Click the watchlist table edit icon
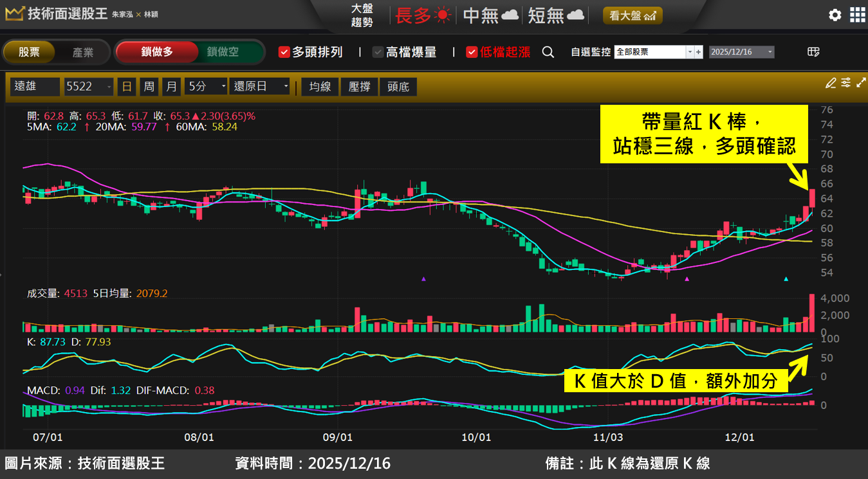 coord(813,52)
